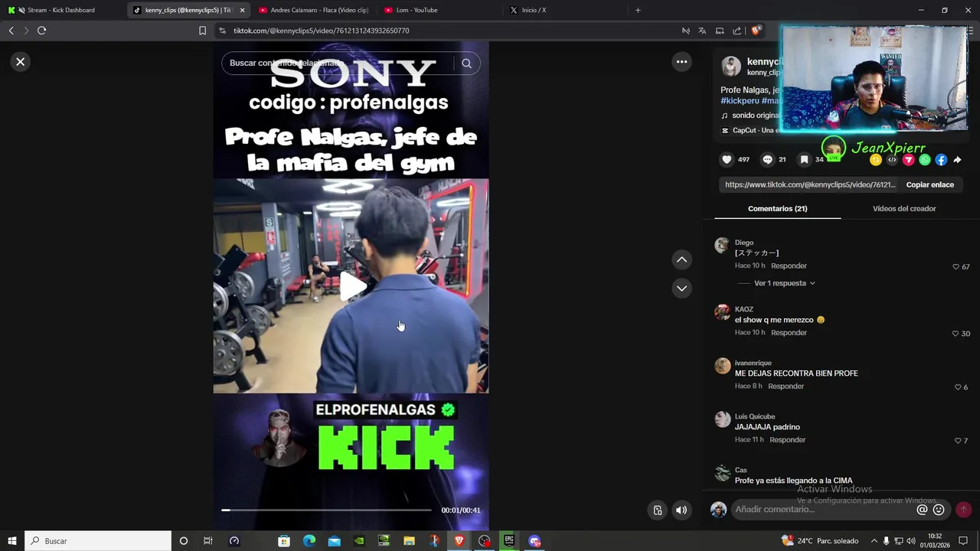Open the emoji picker in comment box
This screenshot has width=980, height=551.
click(x=939, y=510)
